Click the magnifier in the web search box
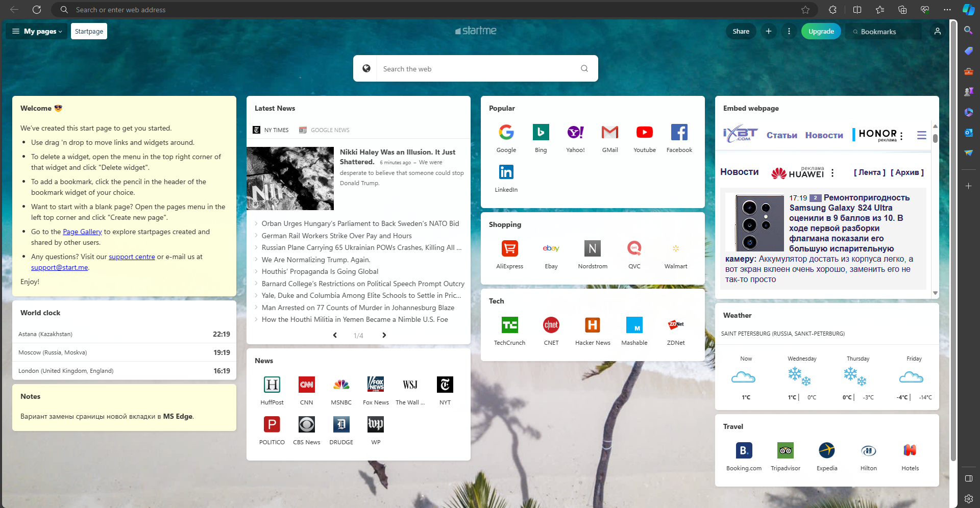This screenshot has width=980, height=508. (x=584, y=68)
